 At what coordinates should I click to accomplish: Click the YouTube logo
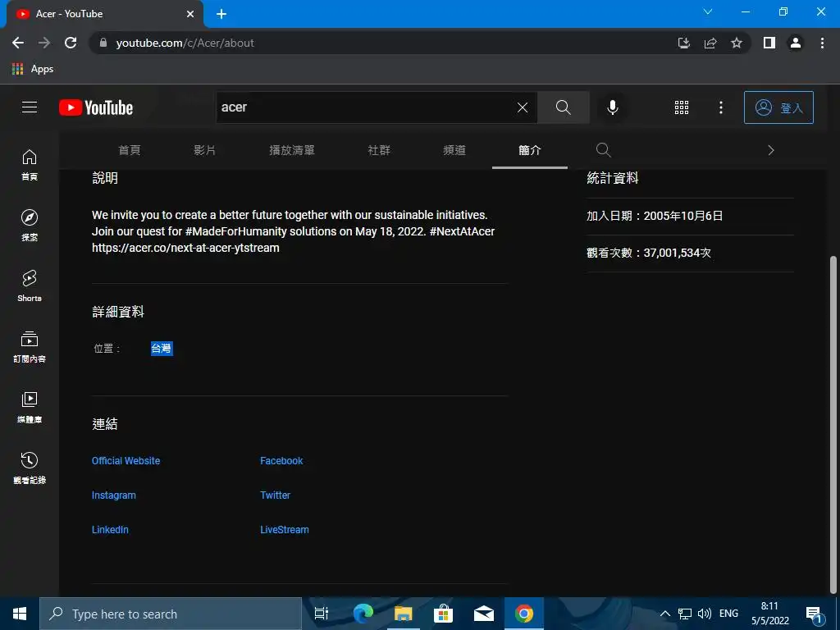[x=96, y=107]
